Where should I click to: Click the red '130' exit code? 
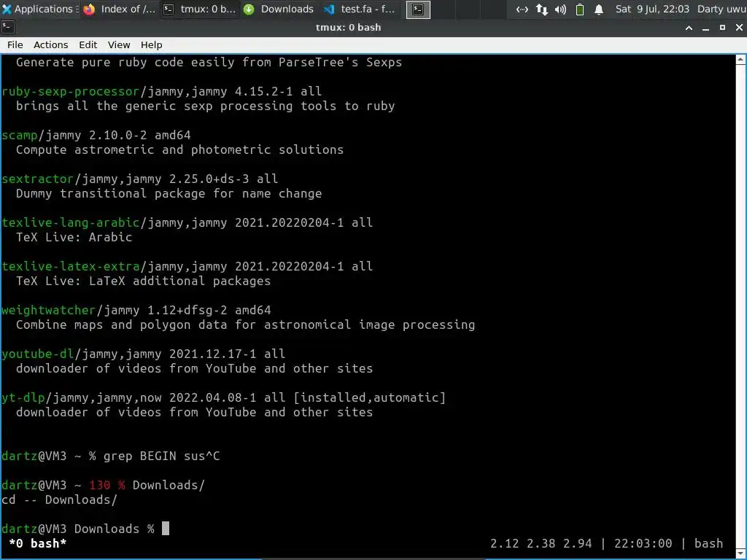tap(100, 485)
